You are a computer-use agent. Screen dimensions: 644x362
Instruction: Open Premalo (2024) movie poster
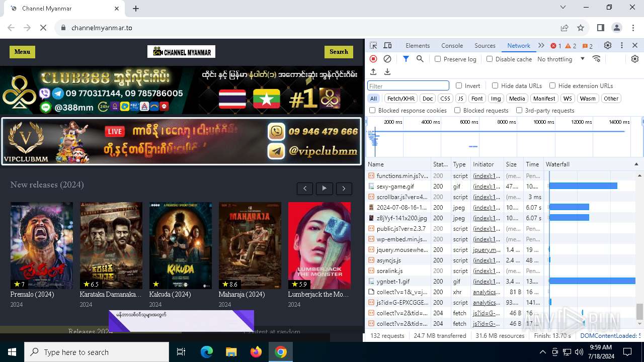42,245
